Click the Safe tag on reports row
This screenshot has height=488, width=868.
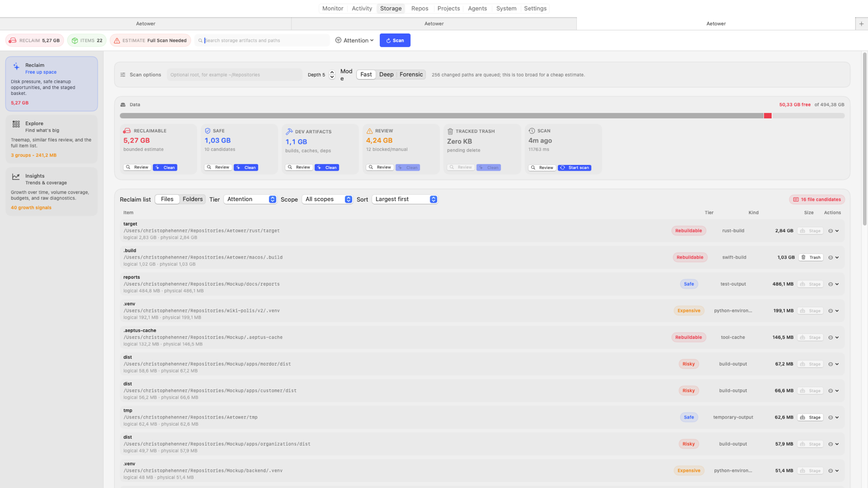[688, 284]
